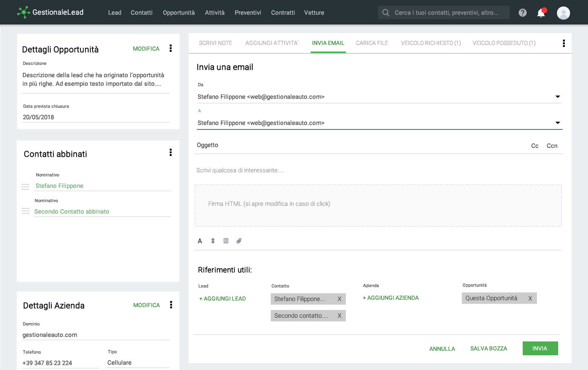Remove Secondo contatto chip with X
The height and width of the screenshot is (370, 588).
click(x=339, y=316)
